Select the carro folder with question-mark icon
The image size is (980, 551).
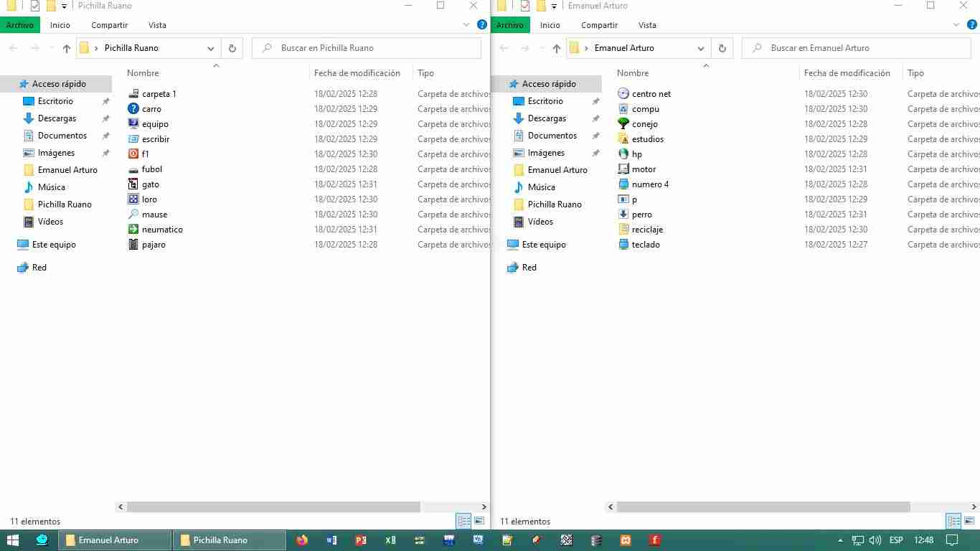pyautogui.click(x=133, y=109)
